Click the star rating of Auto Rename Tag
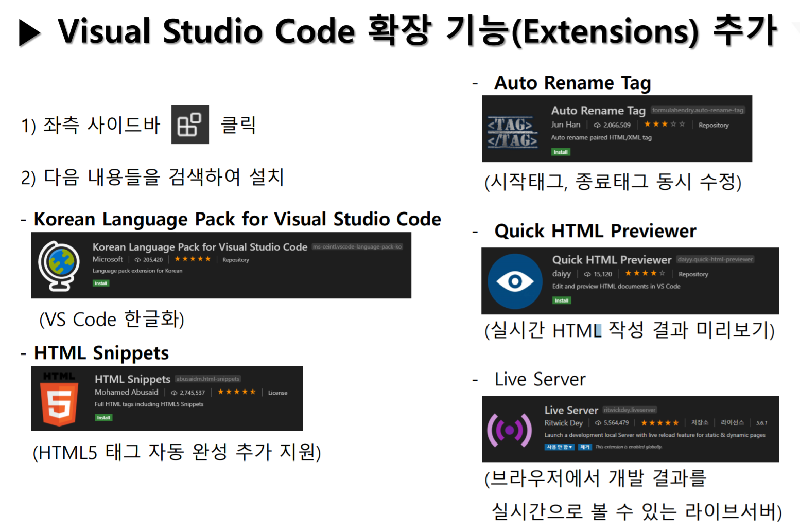This screenshot has width=800, height=532. 665,124
